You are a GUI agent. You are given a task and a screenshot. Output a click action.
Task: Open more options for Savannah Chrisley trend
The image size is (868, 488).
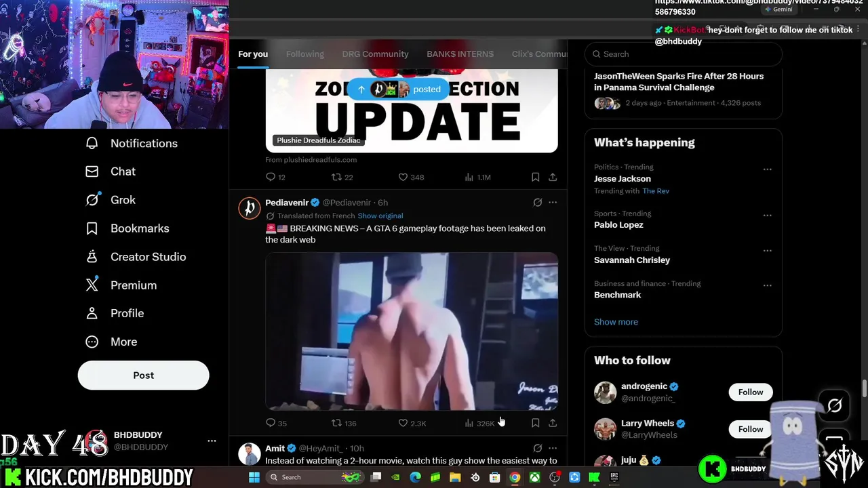[767, 251]
